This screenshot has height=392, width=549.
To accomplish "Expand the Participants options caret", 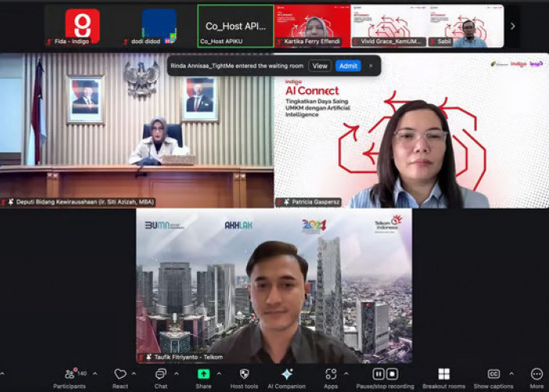I will point(95,374).
